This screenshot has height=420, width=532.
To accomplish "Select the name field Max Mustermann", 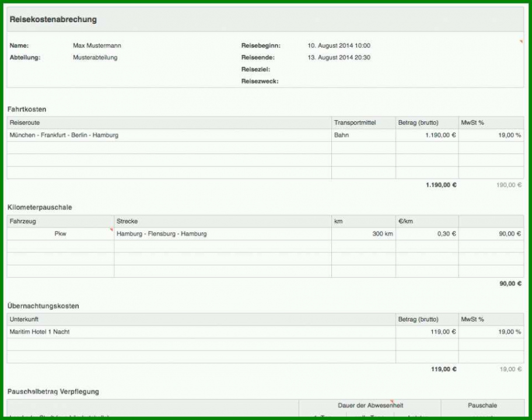I will [97, 45].
